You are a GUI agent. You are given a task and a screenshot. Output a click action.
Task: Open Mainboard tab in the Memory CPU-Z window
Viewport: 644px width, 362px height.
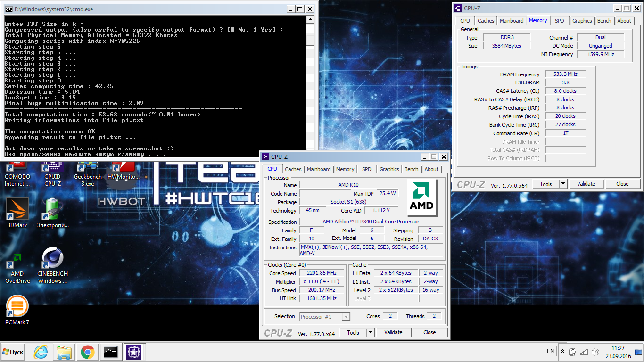512,21
